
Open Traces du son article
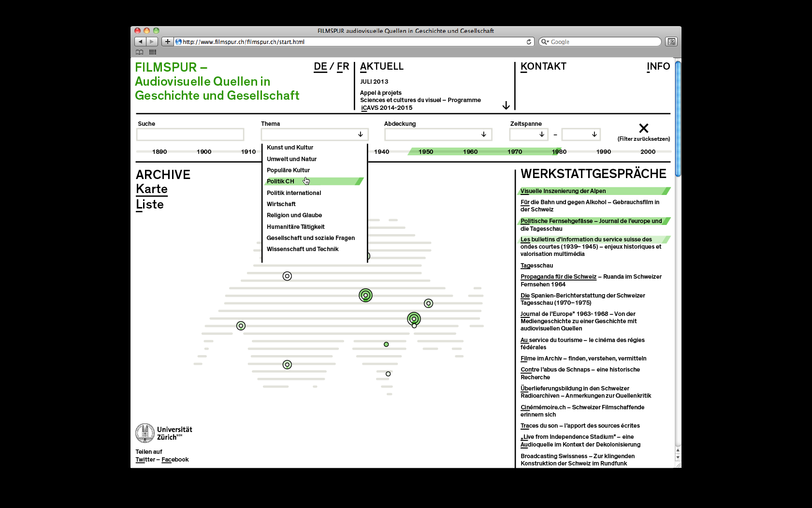(580, 426)
